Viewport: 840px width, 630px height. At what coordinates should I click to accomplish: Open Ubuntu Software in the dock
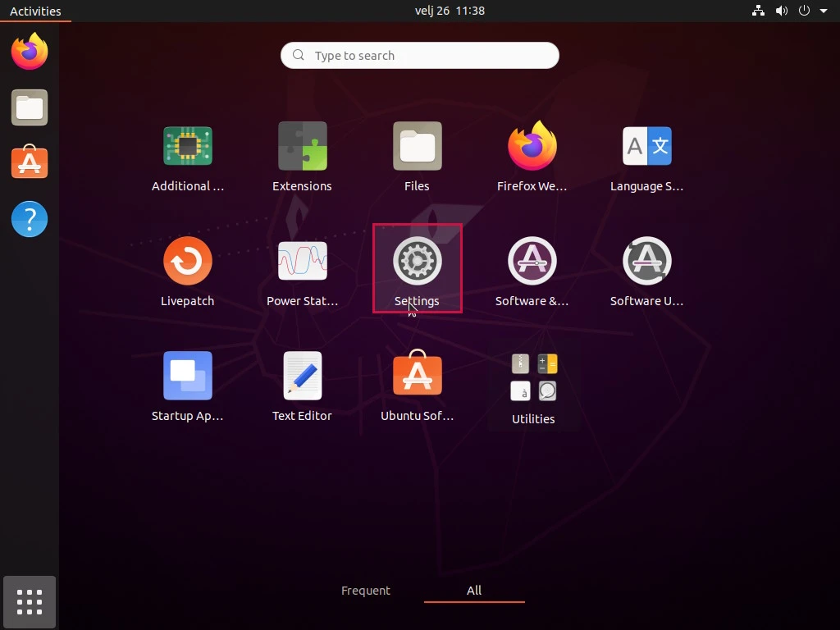tap(30, 162)
